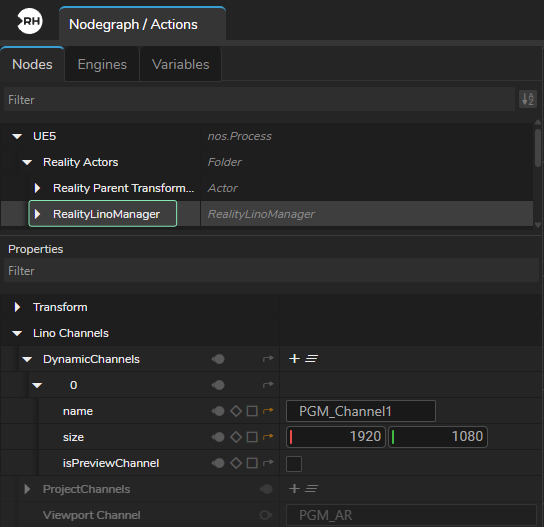Switch to the Engines tab
544x527 pixels.
102,64
